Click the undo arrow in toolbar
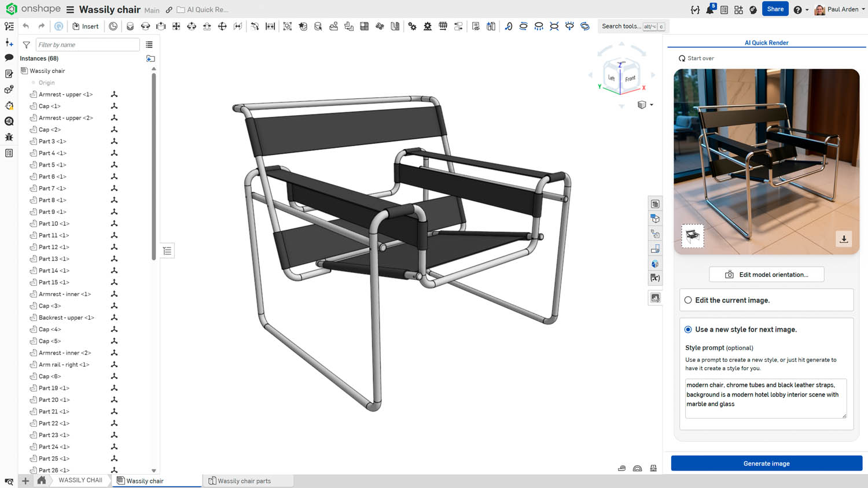 (26, 27)
